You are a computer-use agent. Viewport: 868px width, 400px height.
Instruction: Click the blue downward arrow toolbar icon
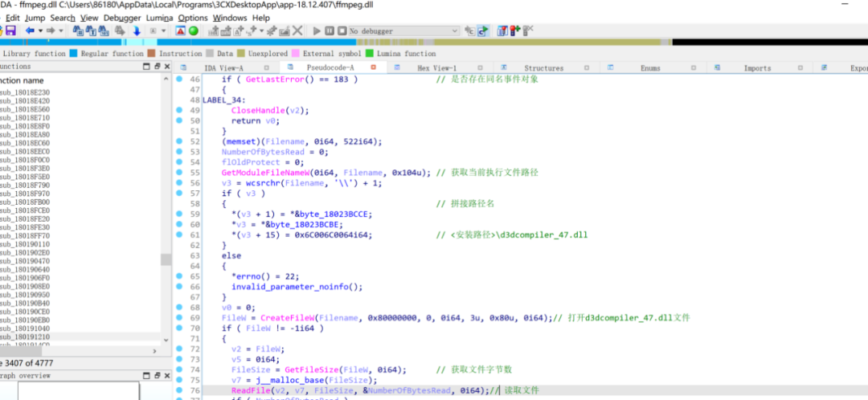pos(137,31)
